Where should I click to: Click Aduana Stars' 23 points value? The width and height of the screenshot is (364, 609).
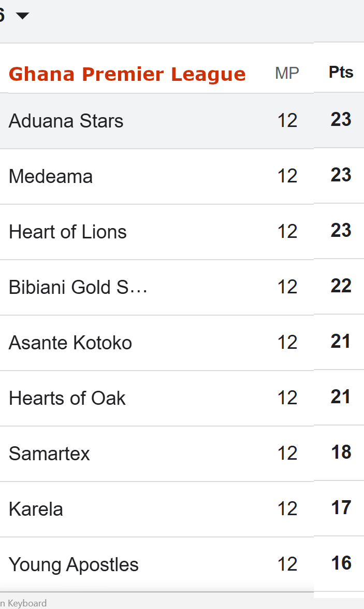pos(341,120)
